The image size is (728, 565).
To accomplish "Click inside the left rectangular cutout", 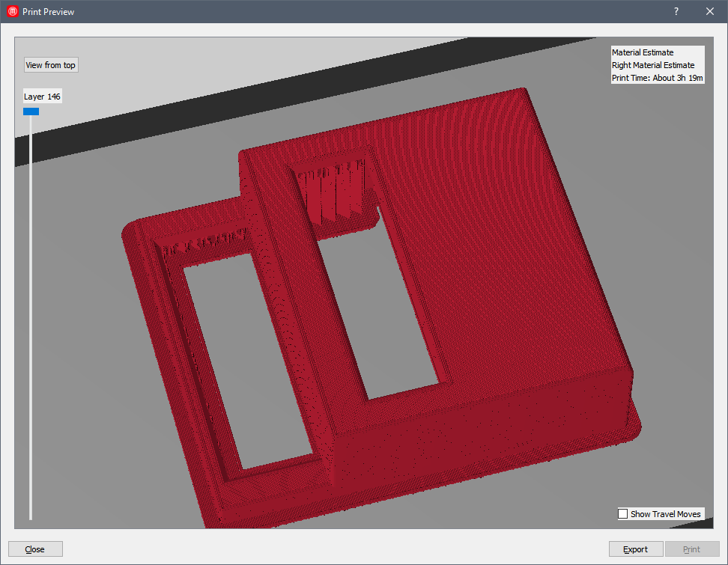I will [x=247, y=359].
